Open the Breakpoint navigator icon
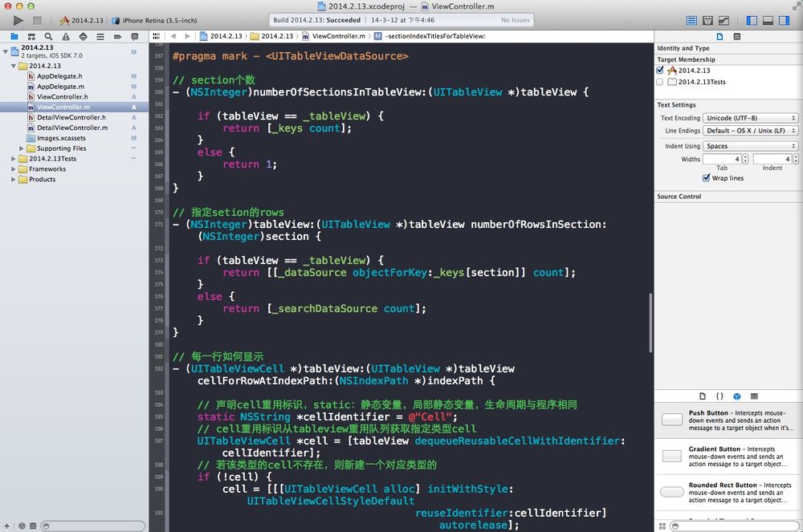Viewport: 803px width, 532px height. 117,36
